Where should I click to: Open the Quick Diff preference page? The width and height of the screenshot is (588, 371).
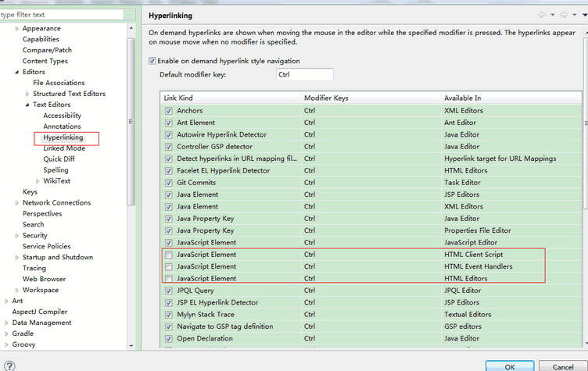59,159
